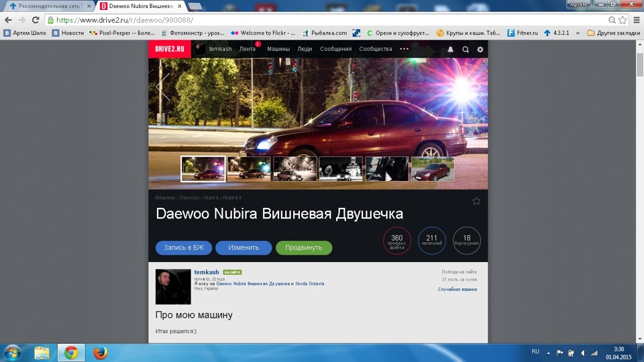This screenshot has width=644, height=362.
Task: Click the green Продвинуть button
Action: 304,247
